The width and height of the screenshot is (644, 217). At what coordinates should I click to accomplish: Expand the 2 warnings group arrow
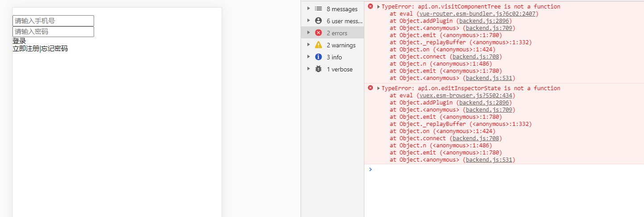pos(308,45)
